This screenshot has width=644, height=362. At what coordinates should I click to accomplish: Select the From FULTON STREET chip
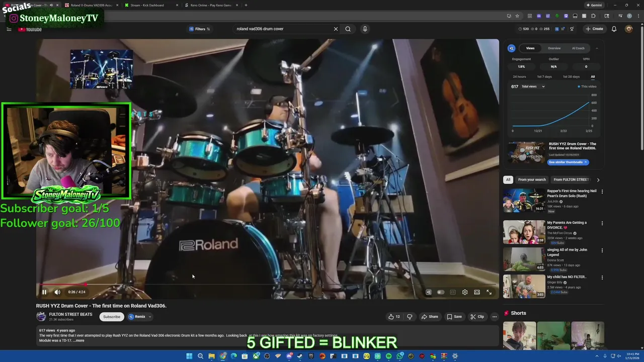[571, 179]
